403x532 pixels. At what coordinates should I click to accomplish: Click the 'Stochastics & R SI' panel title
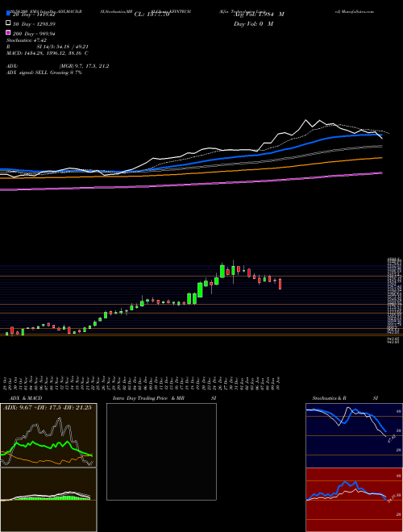345,398
